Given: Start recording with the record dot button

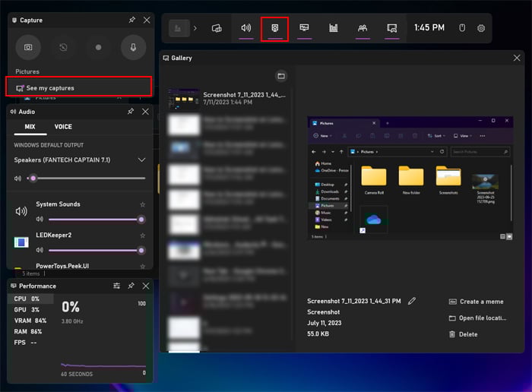Looking at the screenshot, I should pos(98,47).
